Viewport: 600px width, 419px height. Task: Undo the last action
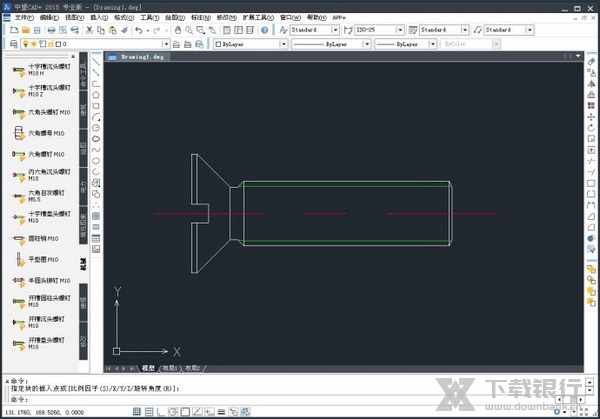pos(139,30)
